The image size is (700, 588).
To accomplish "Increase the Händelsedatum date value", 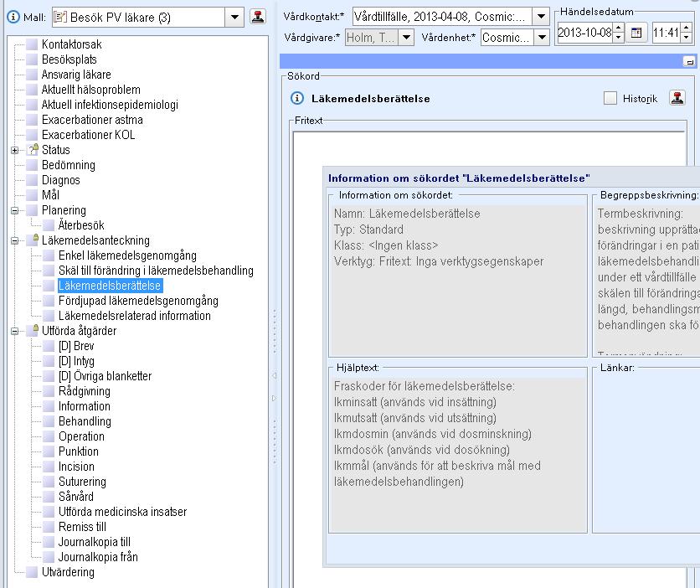I will coord(618,28).
